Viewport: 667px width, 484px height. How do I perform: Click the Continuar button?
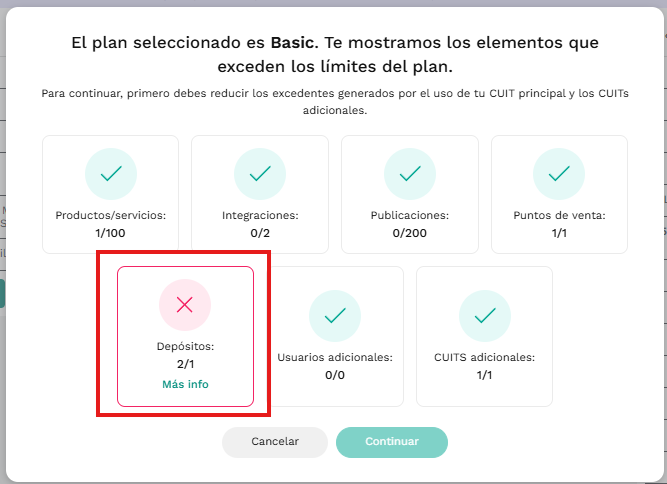392,442
